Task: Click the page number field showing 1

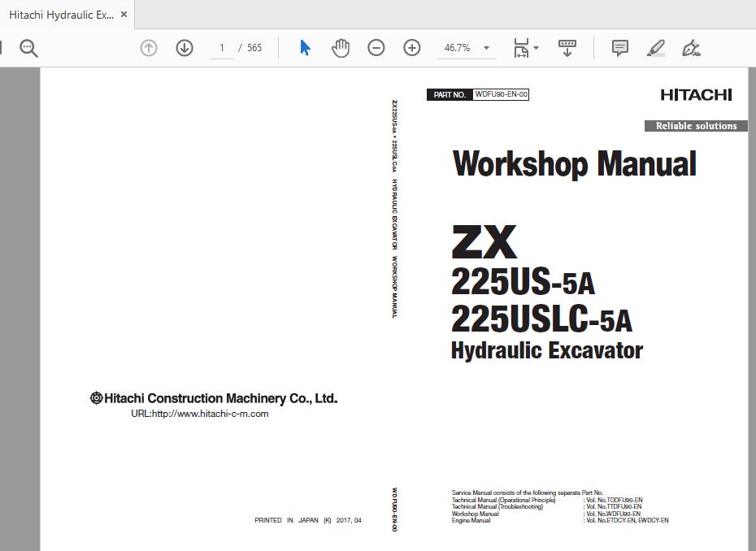Action: 222,48
